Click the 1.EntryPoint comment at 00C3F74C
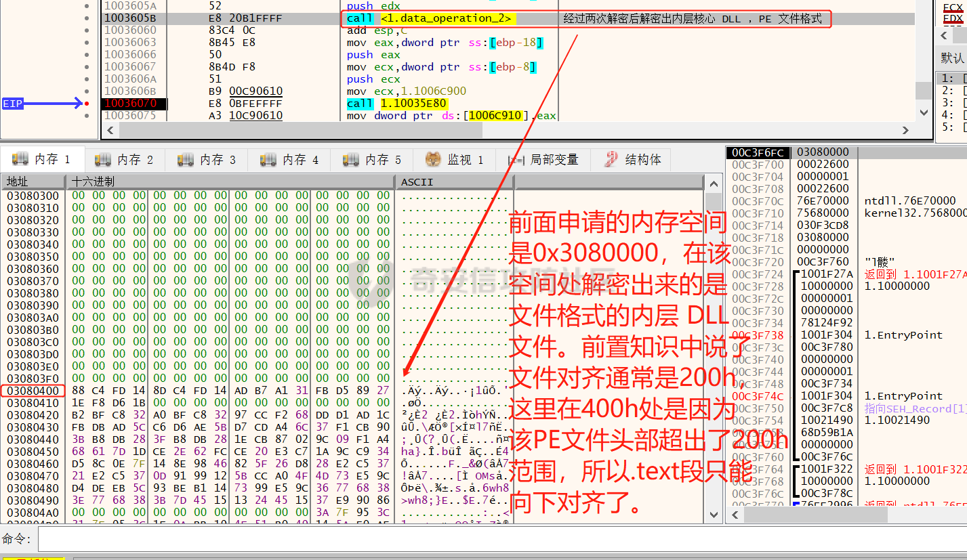 [x=903, y=396]
